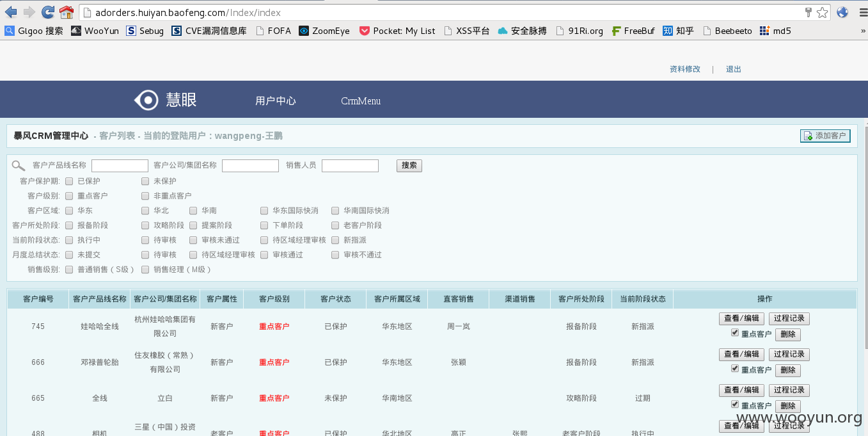Click 客户公司/集团名称 input field
The width and height of the screenshot is (868, 436).
coord(250,166)
